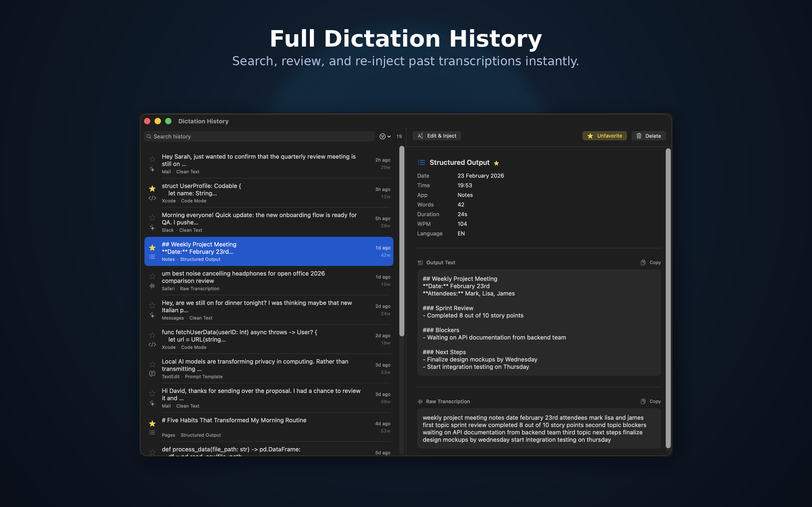Click the magnifier icon in the search bar
This screenshot has height=507, width=812.
(x=150, y=137)
